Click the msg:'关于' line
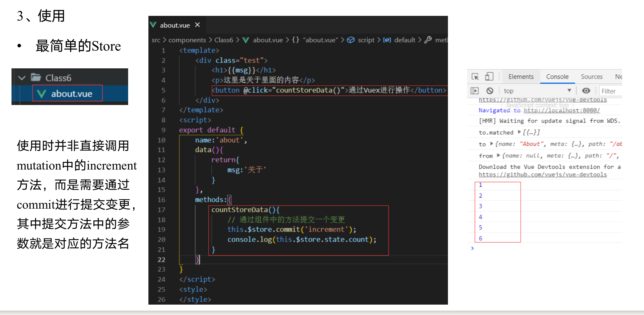Image resolution: width=644 pixels, height=315 pixels. (247, 170)
